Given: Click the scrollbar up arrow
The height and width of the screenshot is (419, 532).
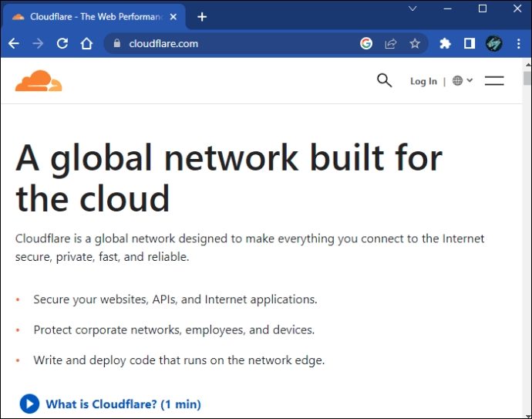Looking at the screenshot, I should [x=527, y=64].
